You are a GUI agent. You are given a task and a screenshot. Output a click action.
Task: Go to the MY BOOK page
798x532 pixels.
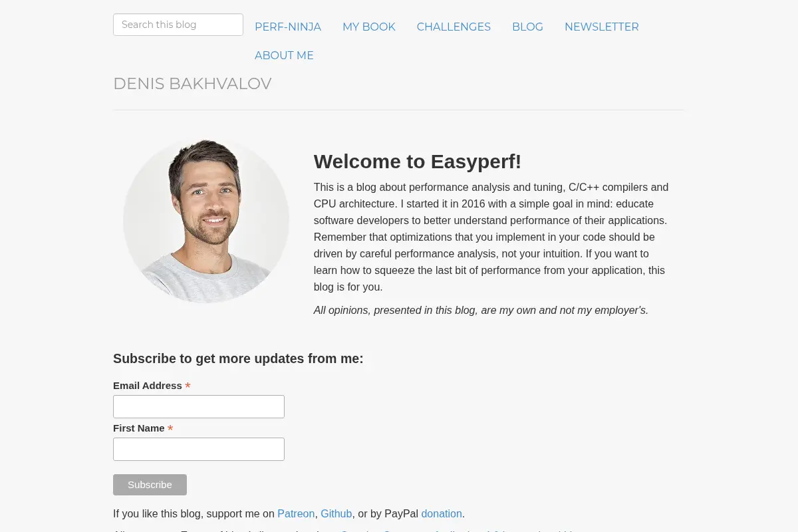pos(369,27)
